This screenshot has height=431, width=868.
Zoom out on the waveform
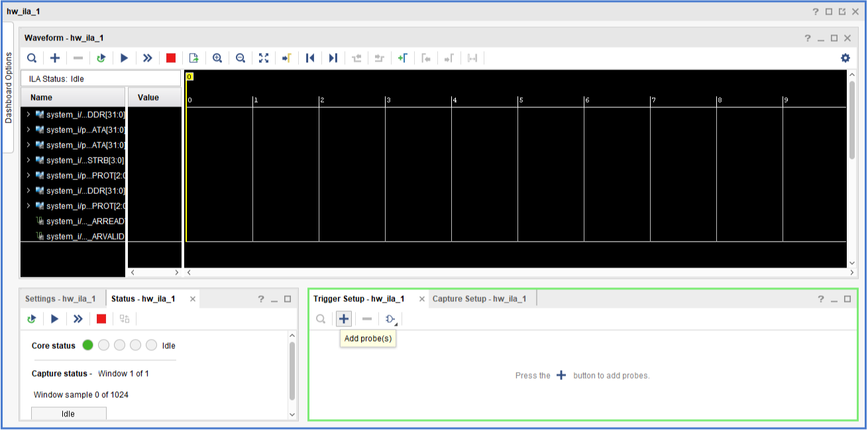pyautogui.click(x=241, y=58)
